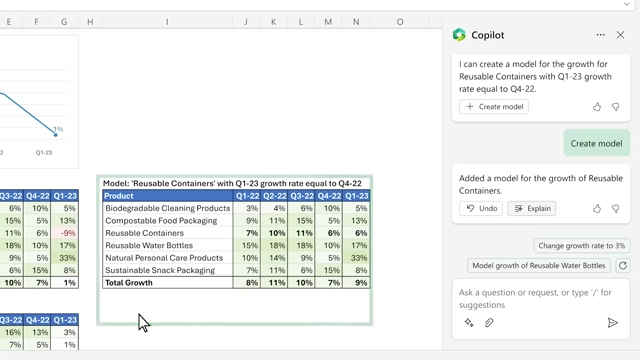The image size is (640, 360).
Task: Like the Added a model response
Action: pos(597,209)
